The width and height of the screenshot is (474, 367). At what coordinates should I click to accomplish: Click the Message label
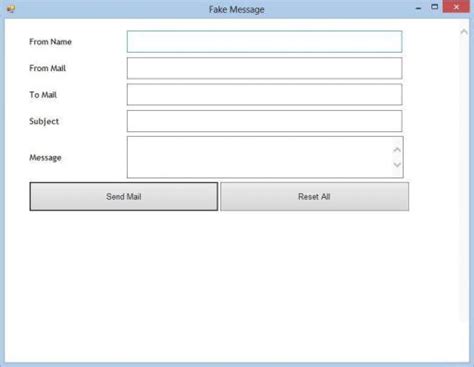point(45,157)
